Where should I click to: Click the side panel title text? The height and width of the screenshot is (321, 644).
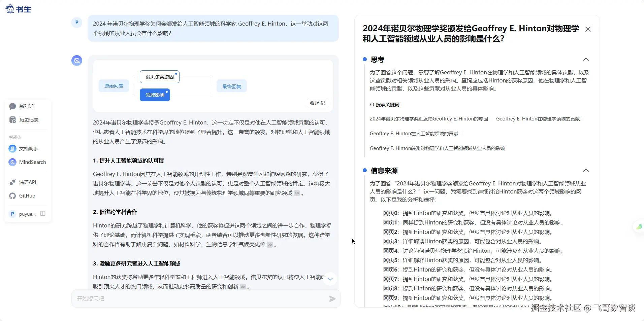pos(471,34)
